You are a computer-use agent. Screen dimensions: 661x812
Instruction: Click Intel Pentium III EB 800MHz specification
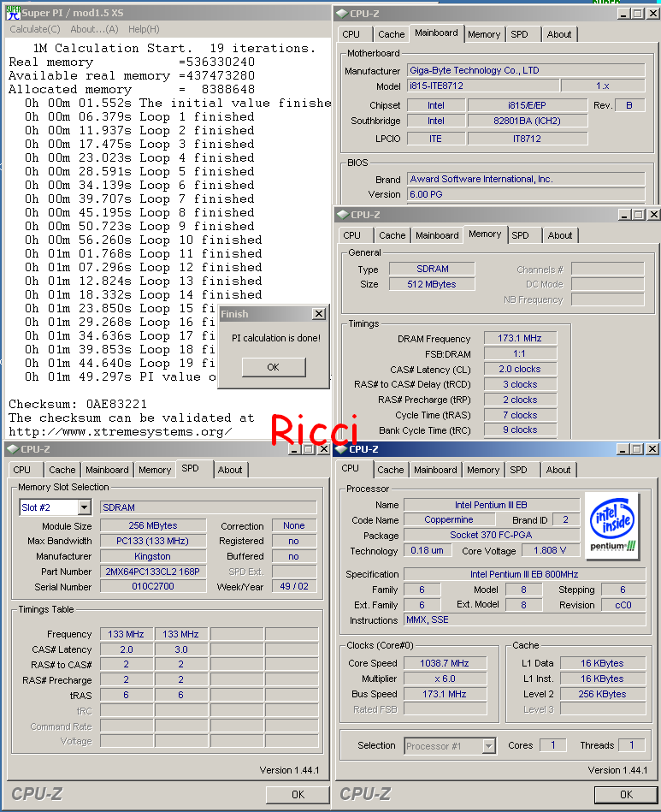pyautogui.click(x=524, y=574)
